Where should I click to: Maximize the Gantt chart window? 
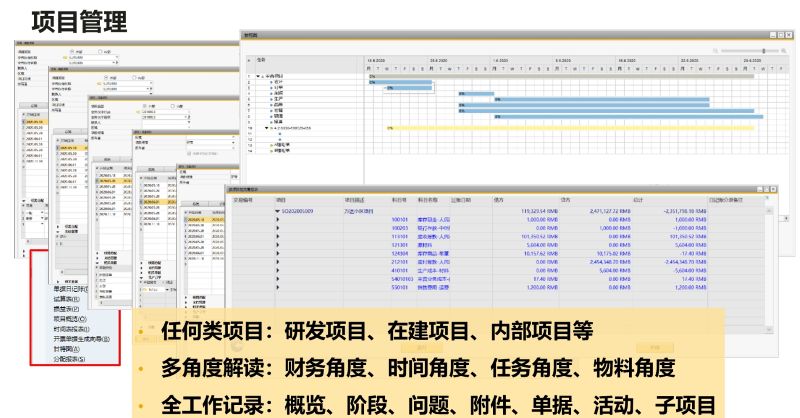(781, 35)
